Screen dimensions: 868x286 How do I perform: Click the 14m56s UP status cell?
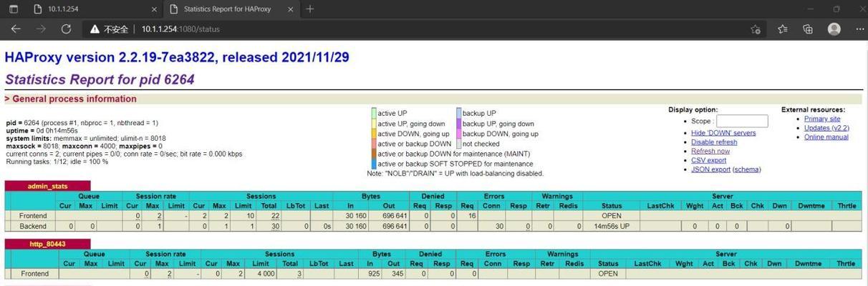coord(612,226)
